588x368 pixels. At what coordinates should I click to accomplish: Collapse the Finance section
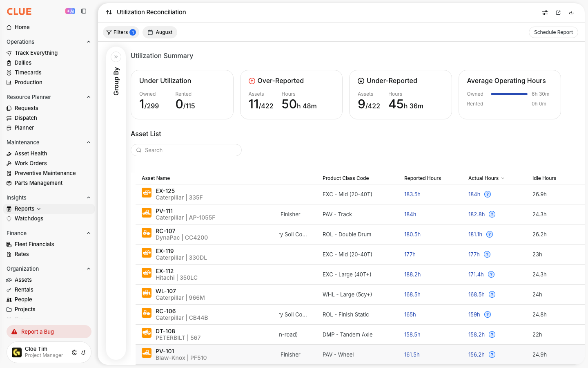click(89, 233)
